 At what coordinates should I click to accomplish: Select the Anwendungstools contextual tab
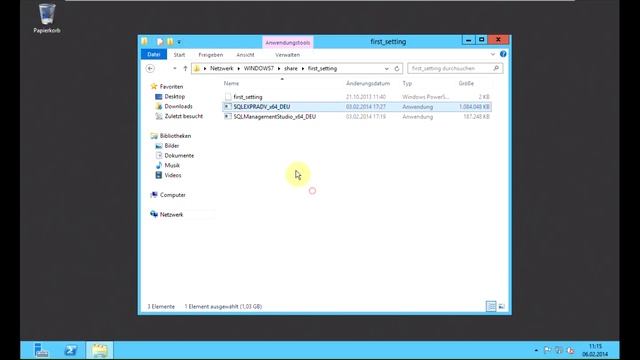(x=288, y=42)
